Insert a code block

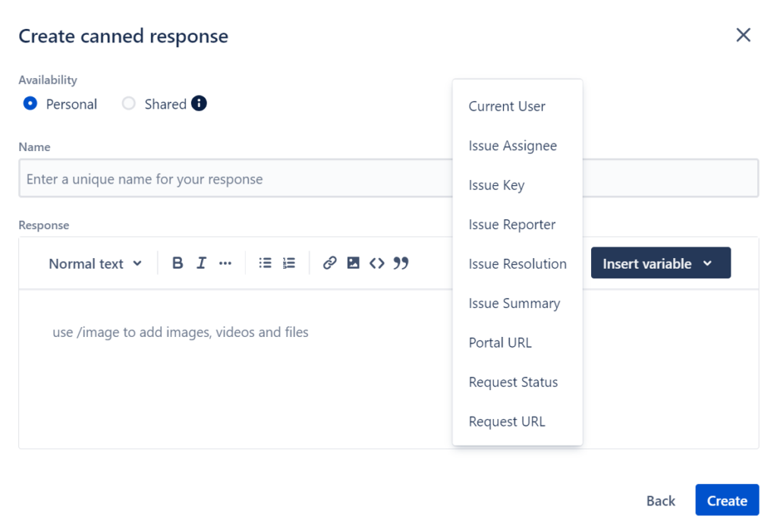tap(377, 263)
